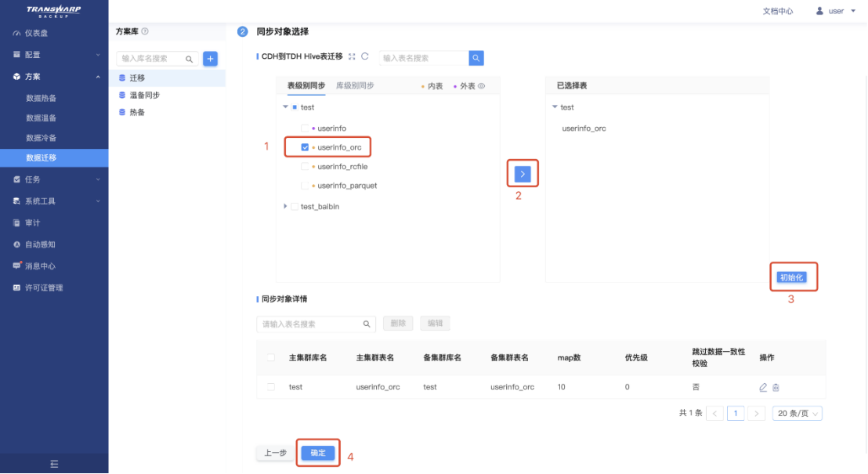Move selected tables with right arrow button
The image size is (868, 474).
pos(523,174)
